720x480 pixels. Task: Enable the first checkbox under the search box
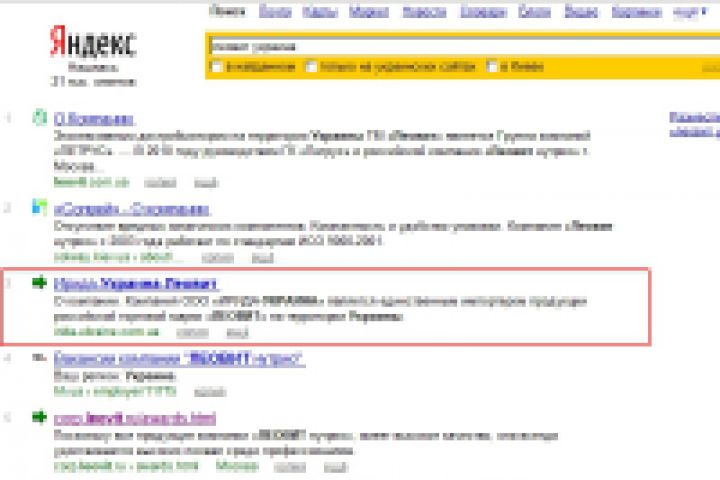(x=216, y=67)
